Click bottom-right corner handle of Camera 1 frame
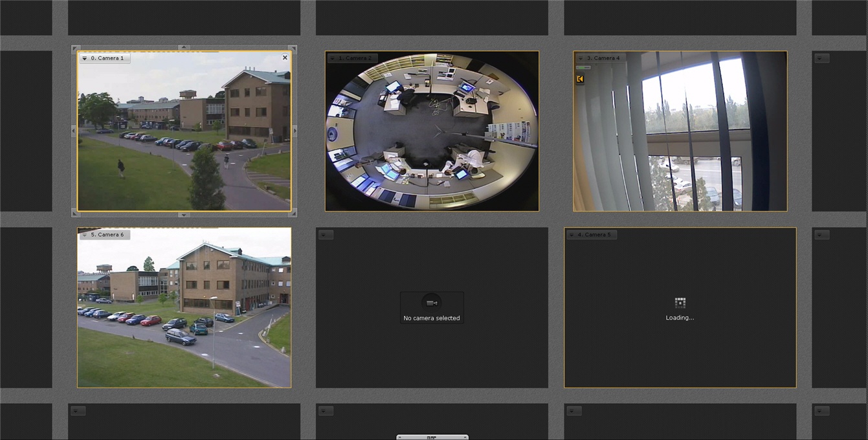This screenshot has width=868, height=440. pyautogui.click(x=294, y=214)
